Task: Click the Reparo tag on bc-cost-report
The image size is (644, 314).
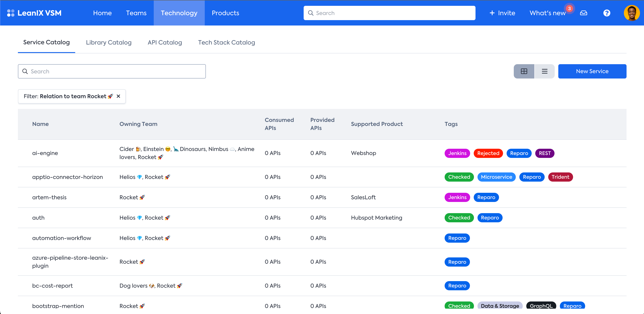Action: click(457, 286)
